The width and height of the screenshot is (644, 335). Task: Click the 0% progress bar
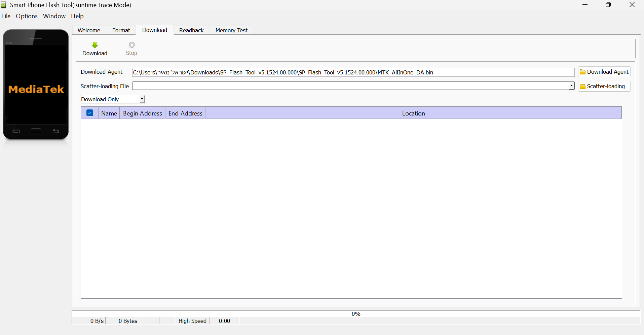pos(356,314)
